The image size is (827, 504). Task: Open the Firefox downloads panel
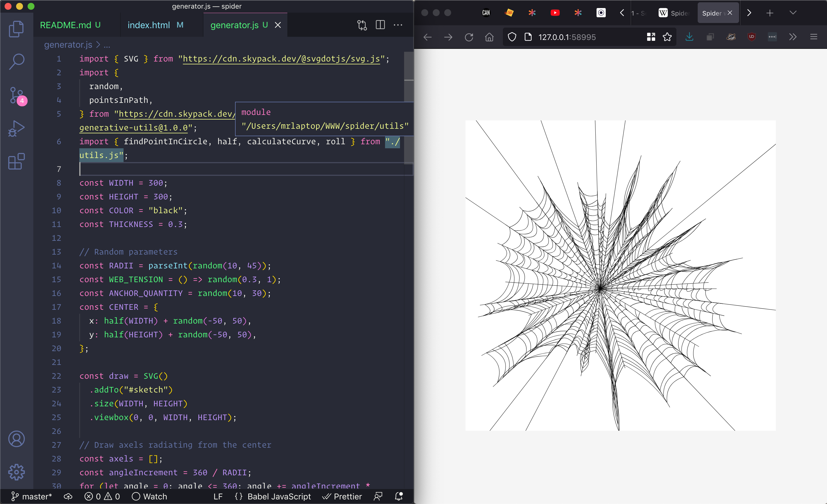[x=689, y=37]
